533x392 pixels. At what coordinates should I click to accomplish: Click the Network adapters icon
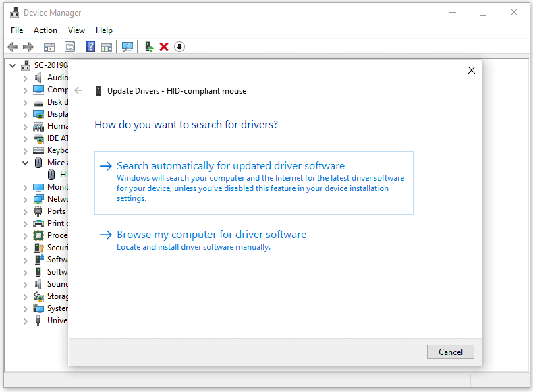[38, 199]
